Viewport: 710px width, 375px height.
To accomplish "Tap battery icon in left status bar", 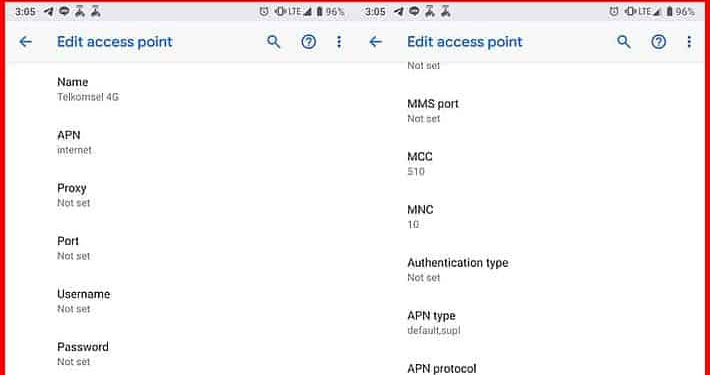I will point(319,12).
